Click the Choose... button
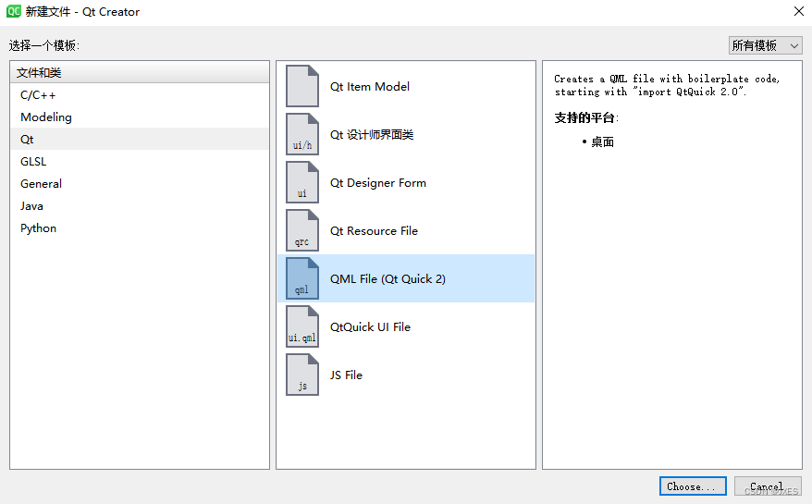Screen dimensions: 812x504 [x=693, y=486]
